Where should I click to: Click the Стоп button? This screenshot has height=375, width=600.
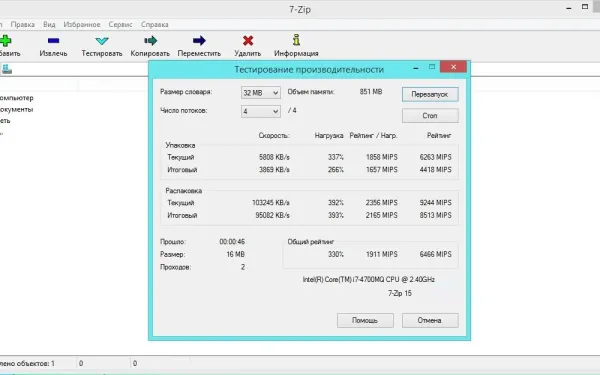[x=430, y=116]
